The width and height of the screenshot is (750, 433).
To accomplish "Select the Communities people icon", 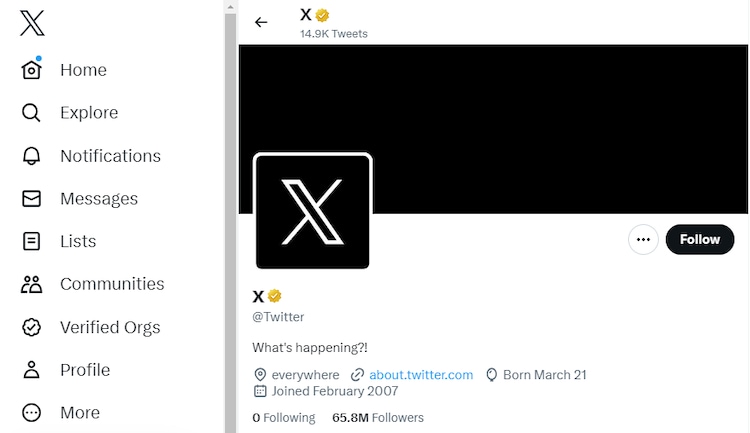I will pyautogui.click(x=32, y=284).
